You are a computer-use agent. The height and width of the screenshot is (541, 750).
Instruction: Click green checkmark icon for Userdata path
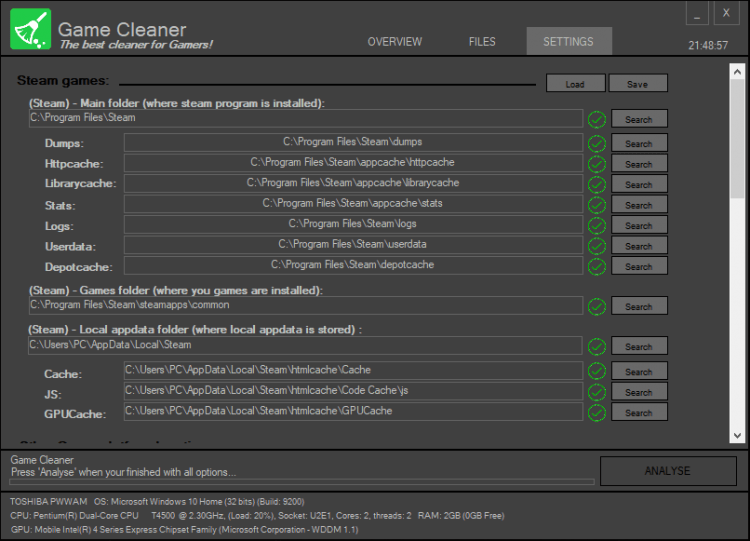597,246
